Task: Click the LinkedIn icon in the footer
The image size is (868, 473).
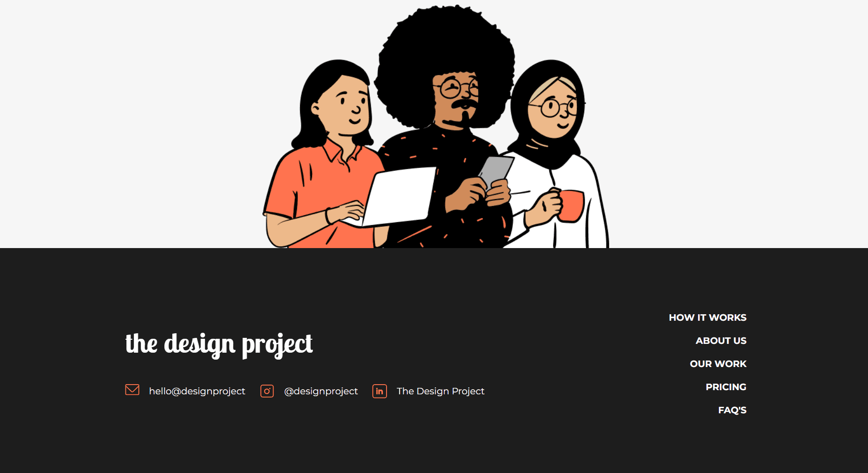Action: (379, 392)
